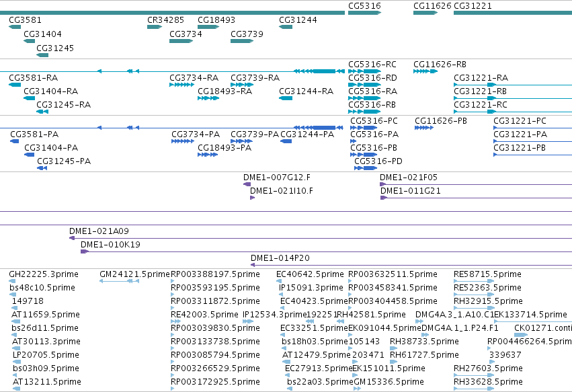Select EST GH22225.3prime
The image size is (572, 392).
click(12, 281)
